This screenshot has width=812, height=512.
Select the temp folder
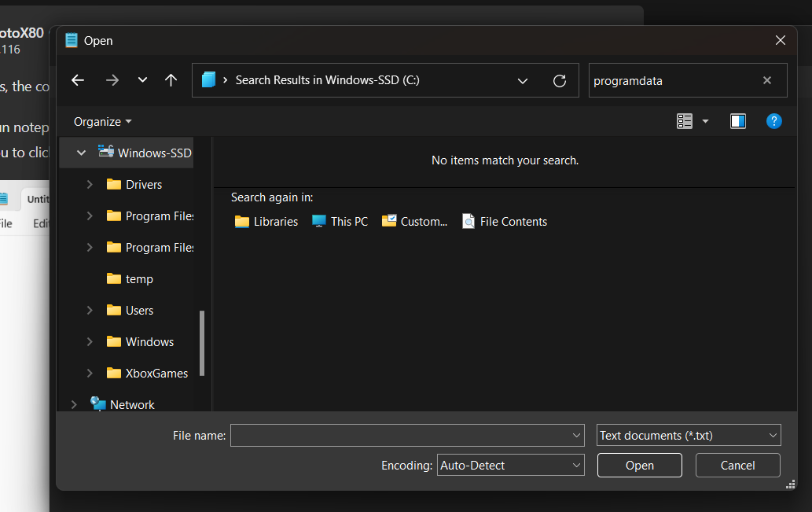[130, 278]
